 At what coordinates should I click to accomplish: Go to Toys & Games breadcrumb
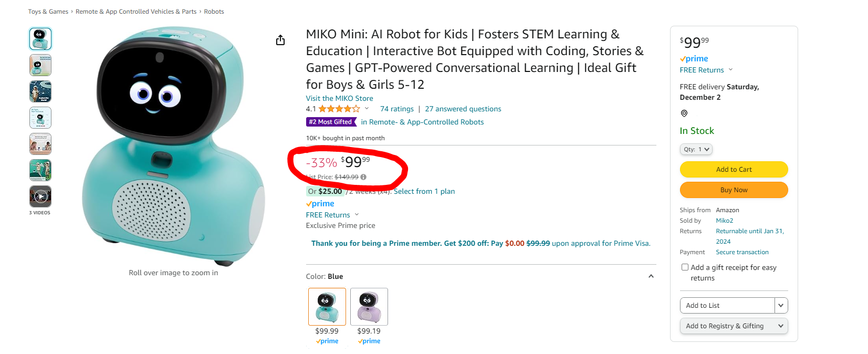48,12
